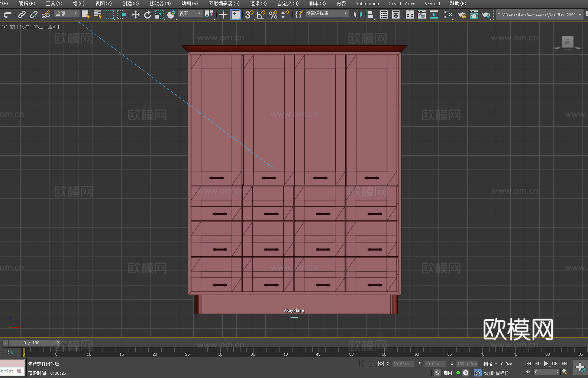588x378 pixels.
Task: Toggle 3D Snaps
Action: coord(249,14)
